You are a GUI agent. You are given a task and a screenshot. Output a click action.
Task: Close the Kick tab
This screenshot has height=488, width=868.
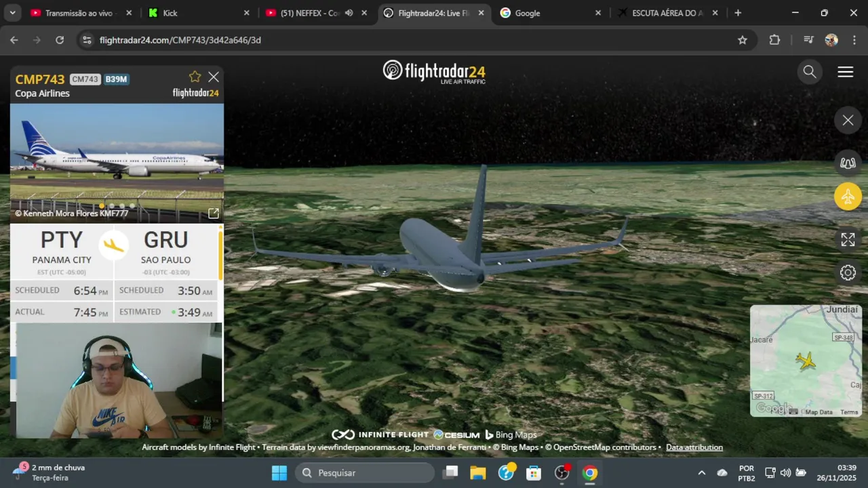pos(247,13)
